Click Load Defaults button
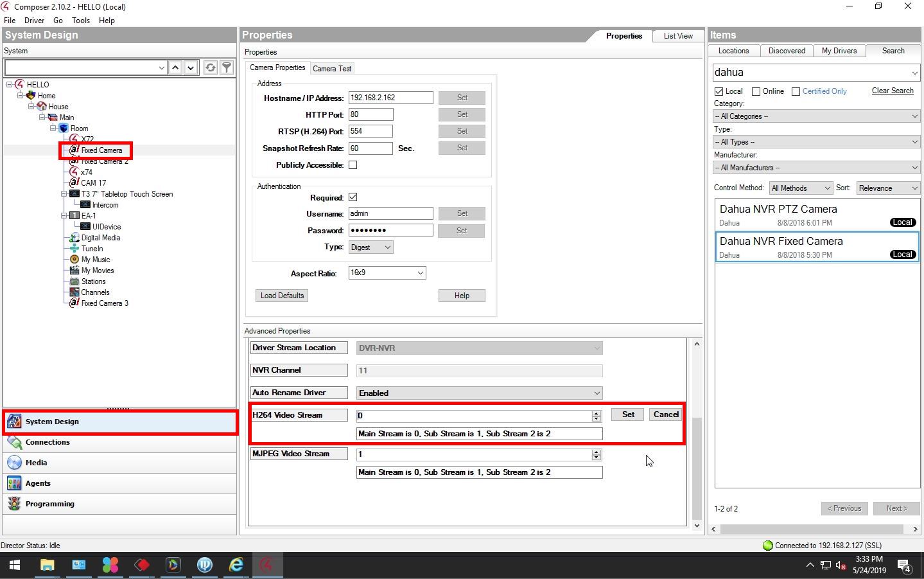 tap(282, 296)
